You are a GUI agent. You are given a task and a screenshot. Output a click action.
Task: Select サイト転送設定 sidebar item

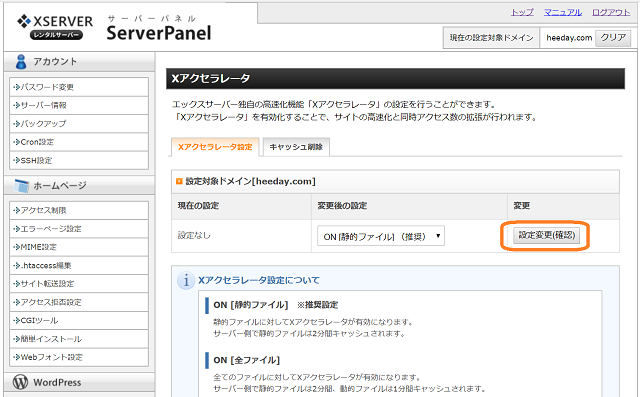point(79,284)
